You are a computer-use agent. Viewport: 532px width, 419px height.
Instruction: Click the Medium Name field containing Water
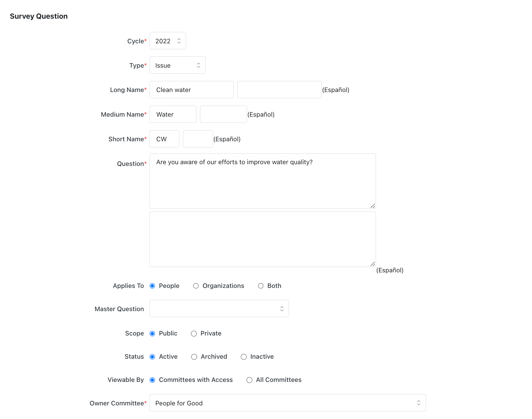173,114
